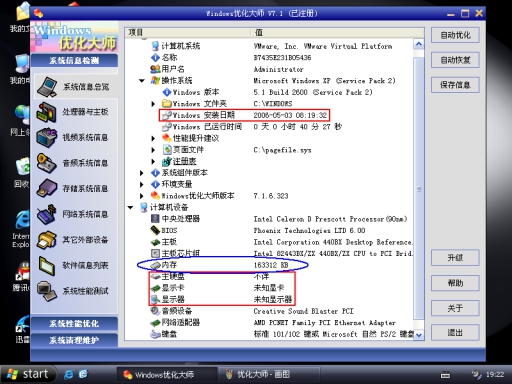Click the 显示卡 row icon
Viewport: 512px width, 384px height.
[x=155, y=288]
